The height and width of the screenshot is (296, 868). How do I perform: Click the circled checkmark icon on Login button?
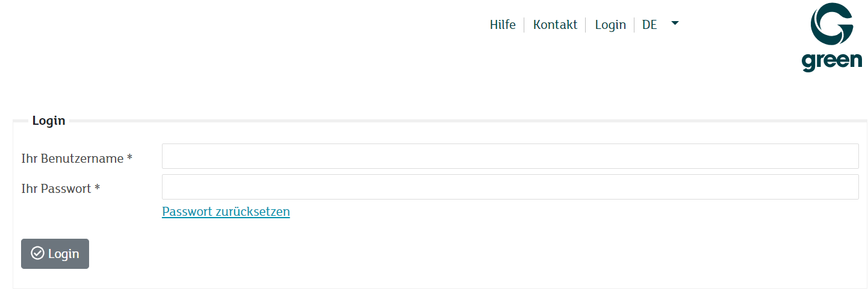click(x=38, y=253)
